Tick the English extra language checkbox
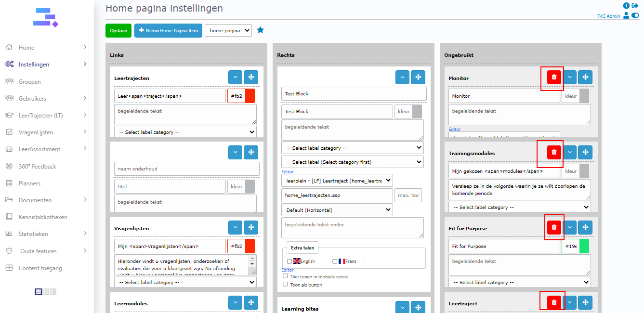The height and width of the screenshot is (313, 644). [x=289, y=261]
